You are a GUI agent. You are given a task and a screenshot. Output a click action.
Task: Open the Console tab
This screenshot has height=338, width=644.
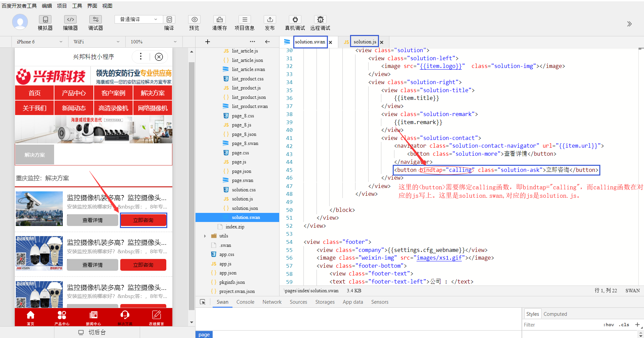[245, 302]
